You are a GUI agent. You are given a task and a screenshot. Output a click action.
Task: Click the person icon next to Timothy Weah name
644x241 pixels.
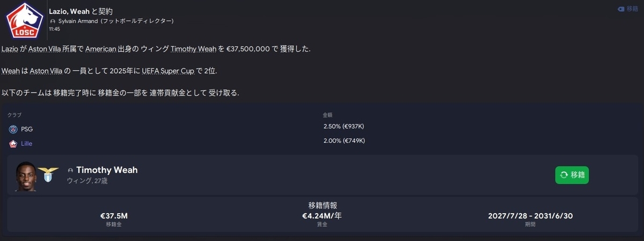pos(70,170)
